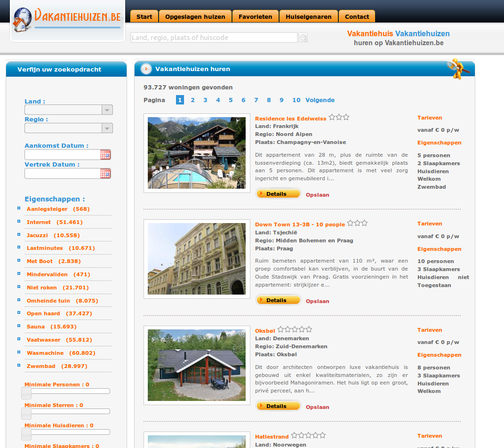Click the Minimale Personen slider handle
Screen dimensions: 504x448
click(x=26, y=393)
